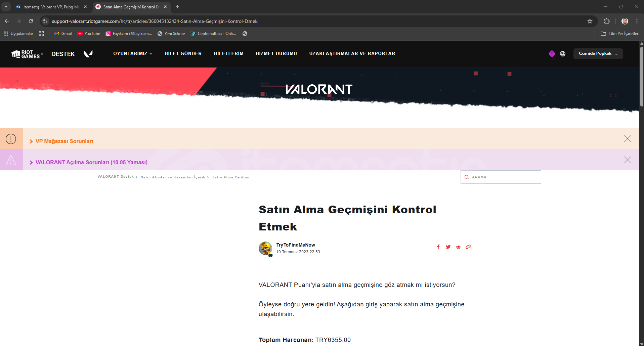This screenshot has height=346, width=644.
Task: Open the Gmail bookmark
Action: coord(63,34)
